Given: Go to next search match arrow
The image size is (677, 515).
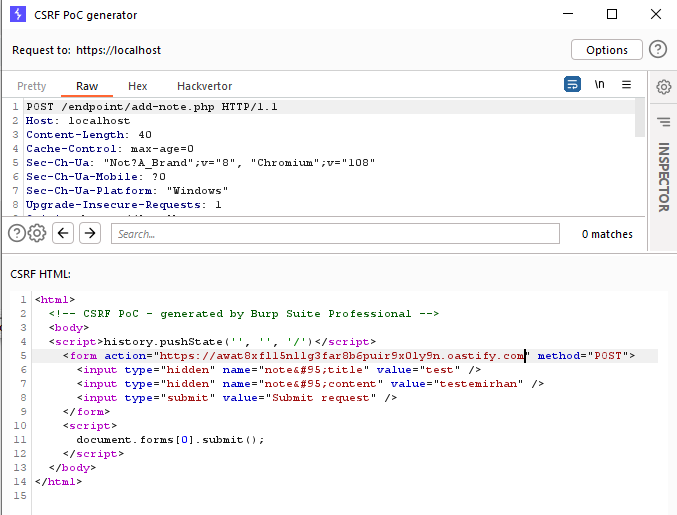Looking at the screenshot, I should (90, 233).
